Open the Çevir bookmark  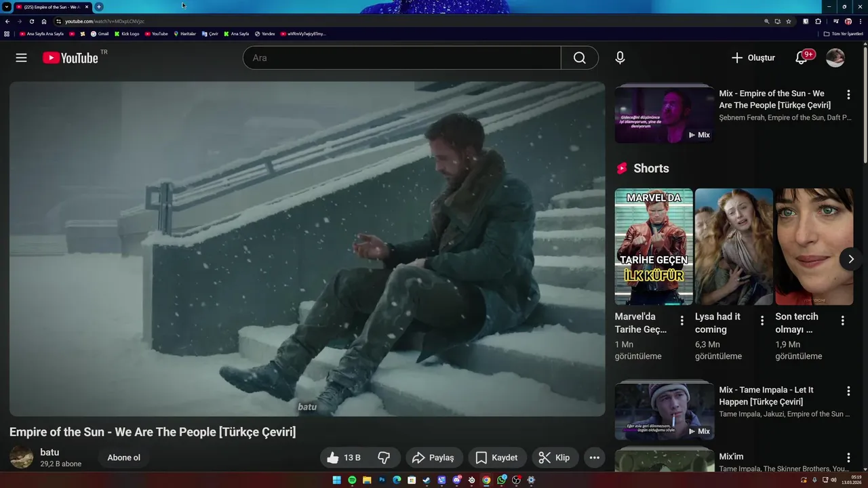point(210,33)
